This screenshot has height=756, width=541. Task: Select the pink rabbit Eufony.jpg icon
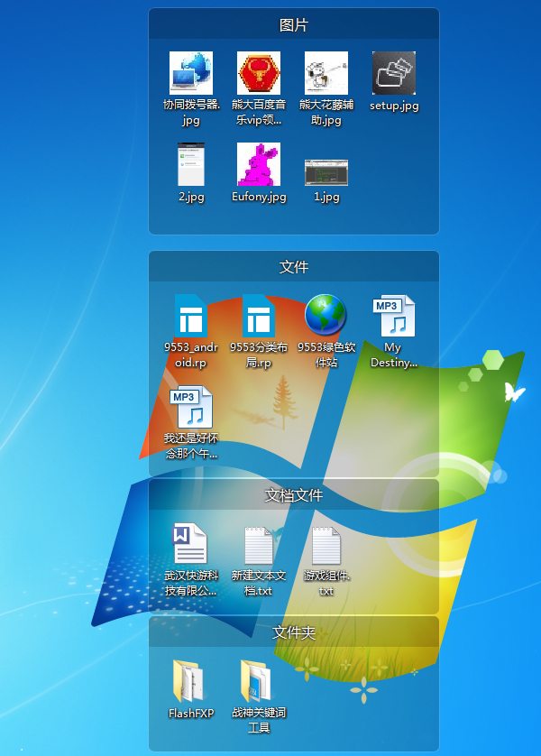coord(259,164)
